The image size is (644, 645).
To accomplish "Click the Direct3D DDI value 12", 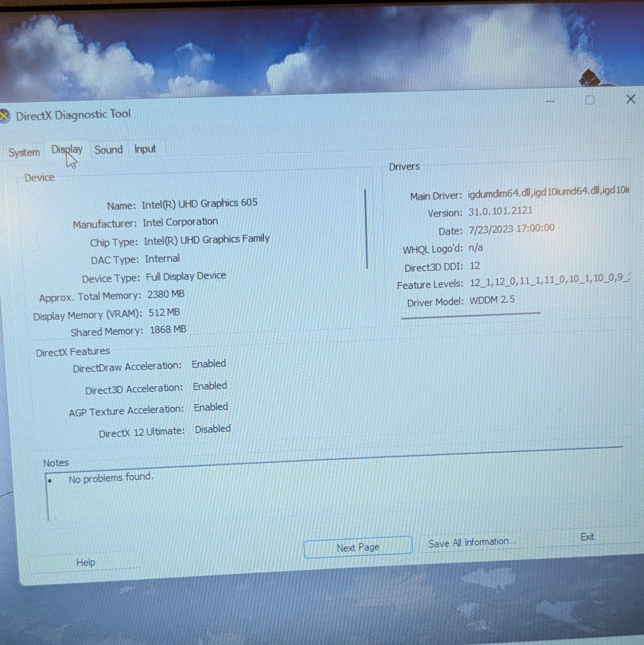I will 475,266.
